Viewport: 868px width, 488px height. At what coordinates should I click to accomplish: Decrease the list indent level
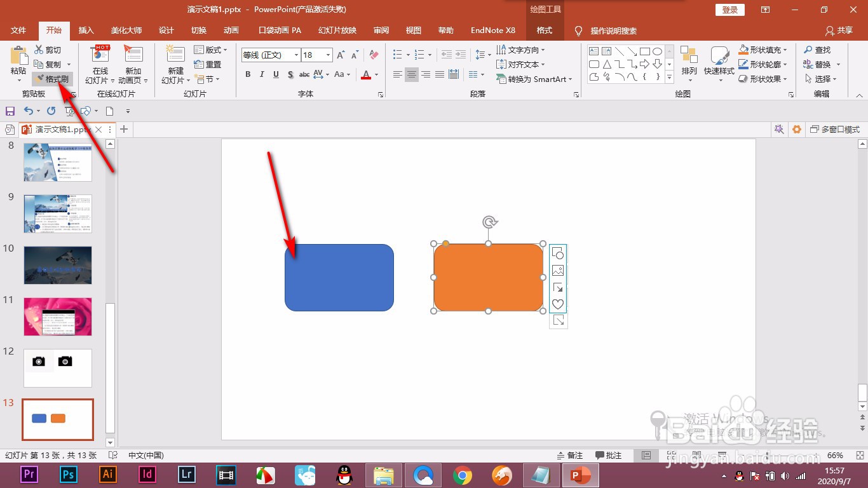[446, 55]
